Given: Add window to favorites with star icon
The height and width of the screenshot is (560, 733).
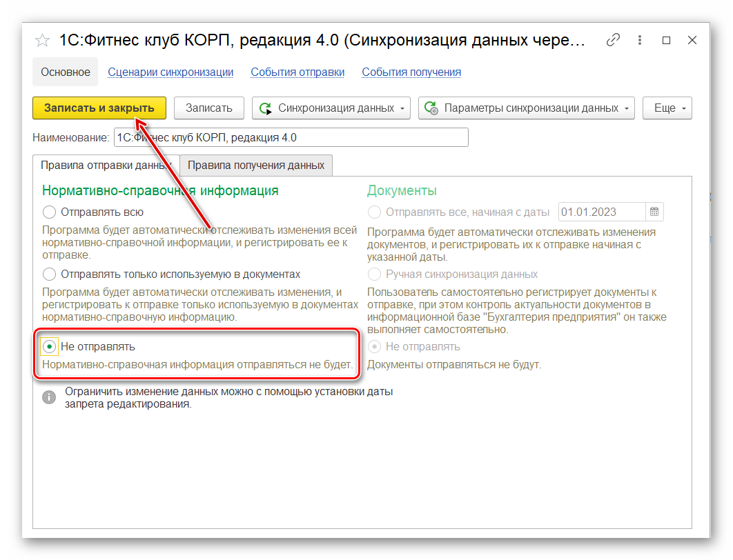Looking at the screenshot, I should tap(42, 41).
